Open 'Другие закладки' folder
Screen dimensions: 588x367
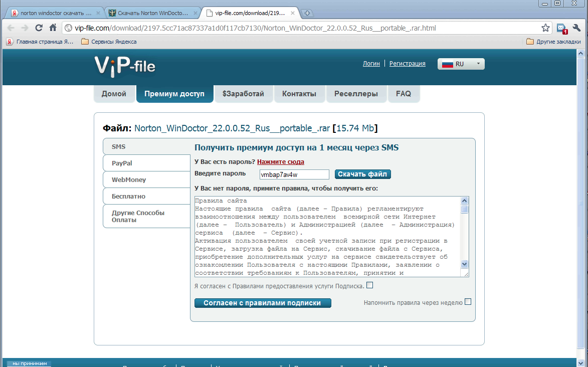point(553,42)
